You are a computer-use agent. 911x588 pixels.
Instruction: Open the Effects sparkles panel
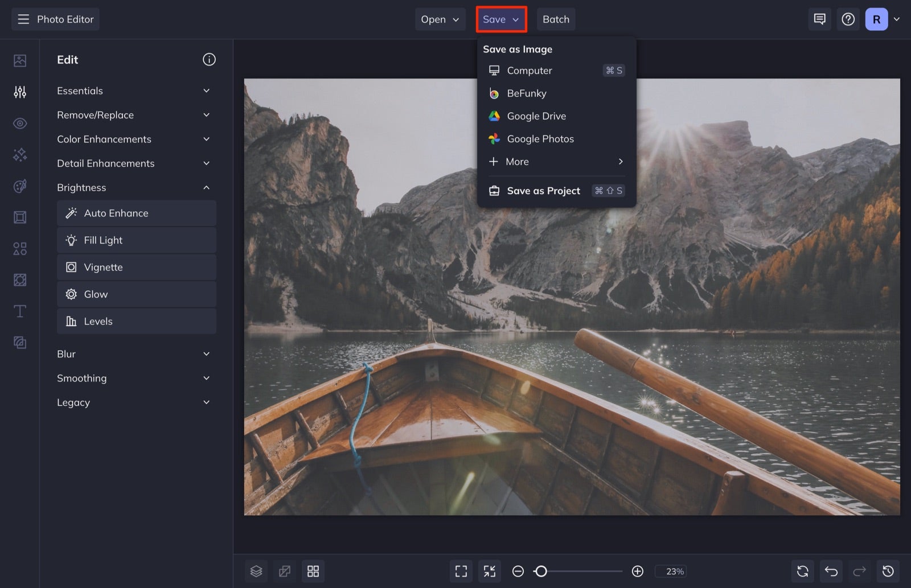(x=19, y=154)
